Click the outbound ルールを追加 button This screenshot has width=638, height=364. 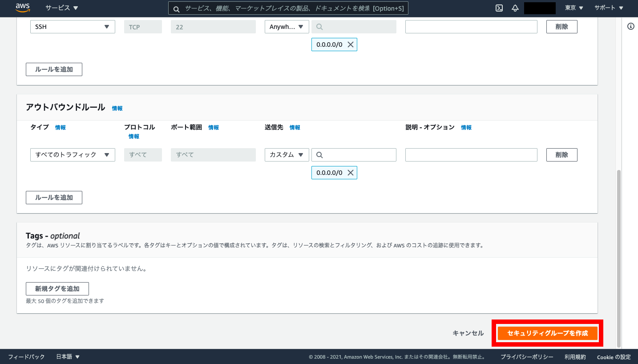54,198
